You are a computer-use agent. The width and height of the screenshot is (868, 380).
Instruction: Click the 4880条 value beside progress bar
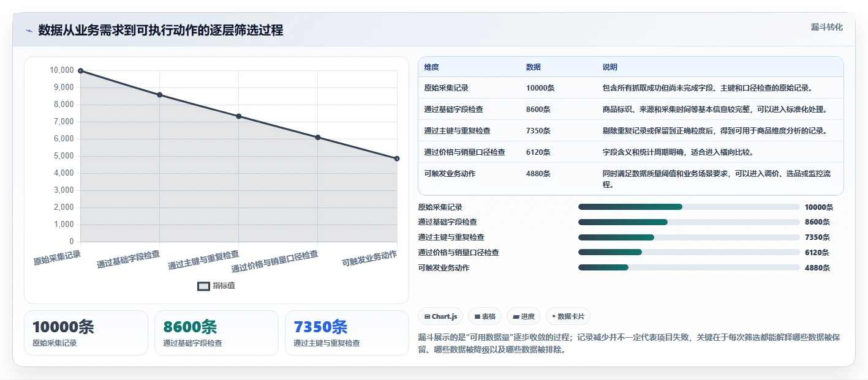(817, 267)
